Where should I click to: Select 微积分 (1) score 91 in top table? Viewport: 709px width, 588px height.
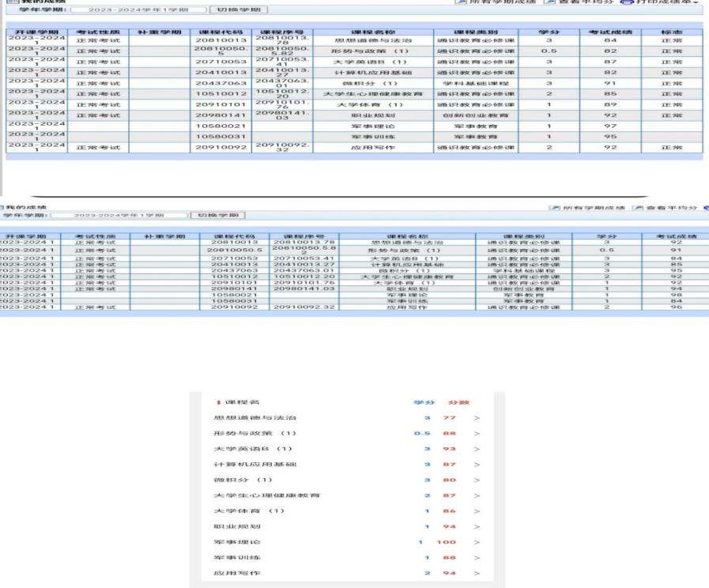pos(610,83)
